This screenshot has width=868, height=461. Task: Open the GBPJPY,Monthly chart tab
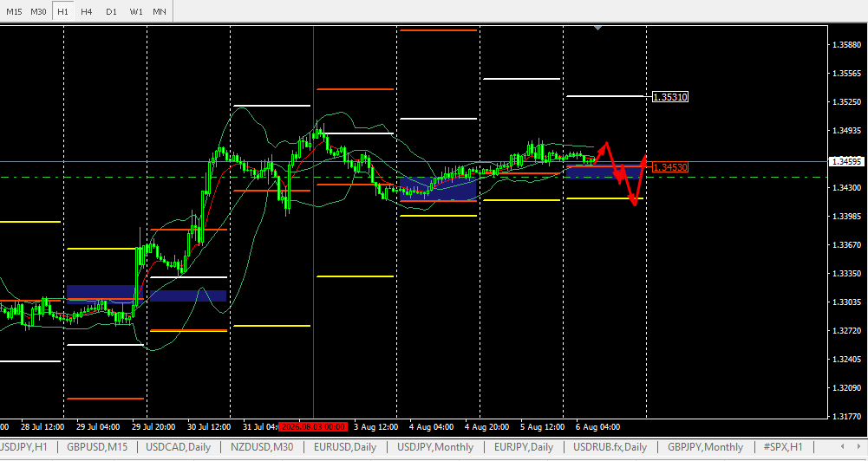[x=705, y=447]
